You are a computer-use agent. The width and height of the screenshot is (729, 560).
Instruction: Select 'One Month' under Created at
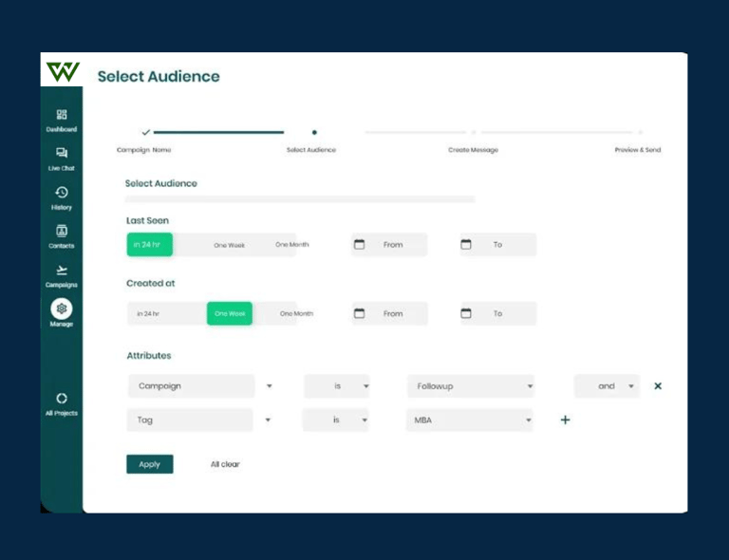296,313
